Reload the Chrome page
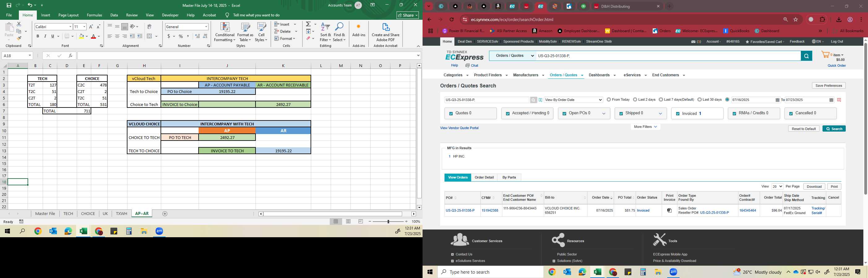This screenshot has width=868, height=278. (452, 19)
